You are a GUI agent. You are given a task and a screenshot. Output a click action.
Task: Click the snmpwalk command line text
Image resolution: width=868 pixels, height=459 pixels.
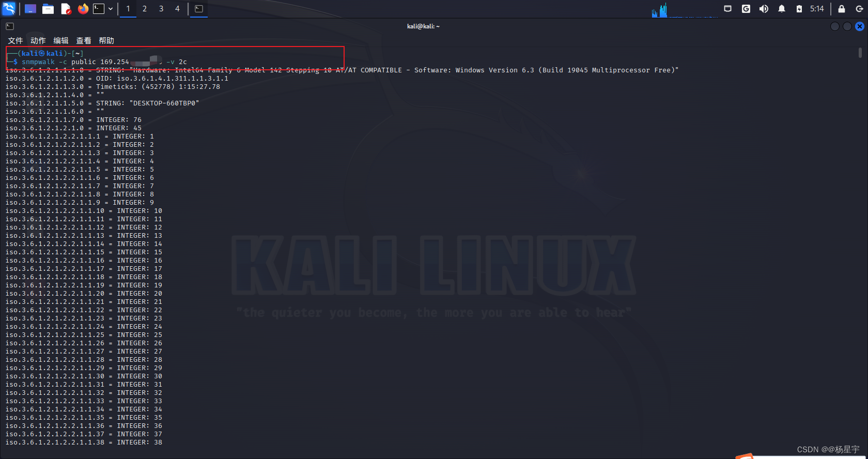(104, 62)
